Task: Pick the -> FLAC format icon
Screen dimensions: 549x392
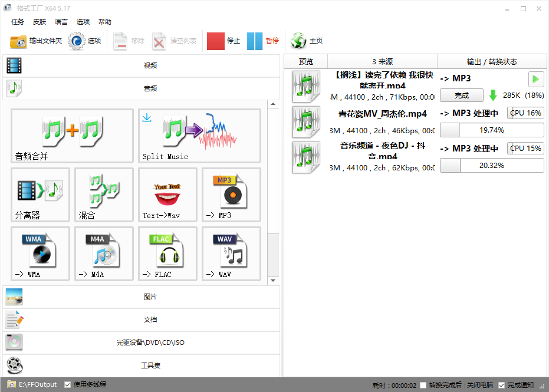Action: point(167,253)
